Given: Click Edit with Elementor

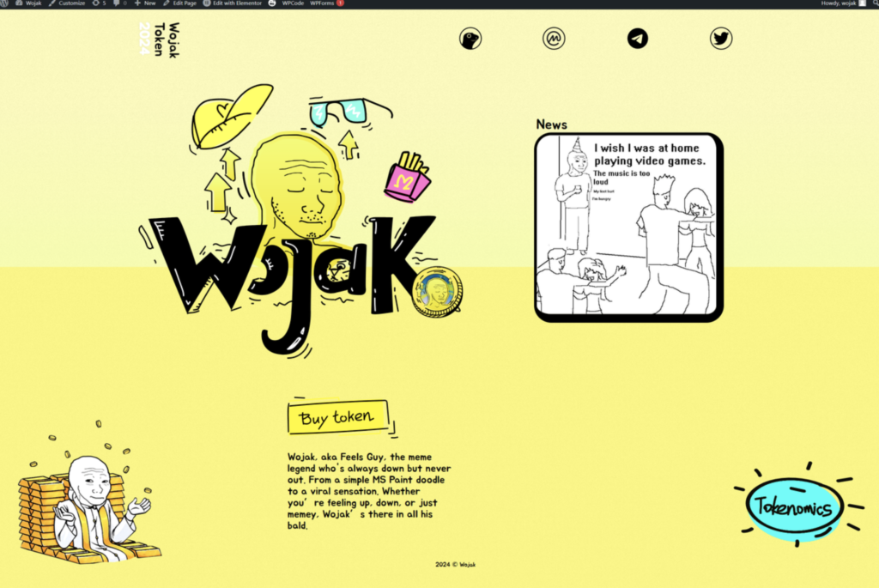Looking at the screenshot, I should (x=233, y=3).
